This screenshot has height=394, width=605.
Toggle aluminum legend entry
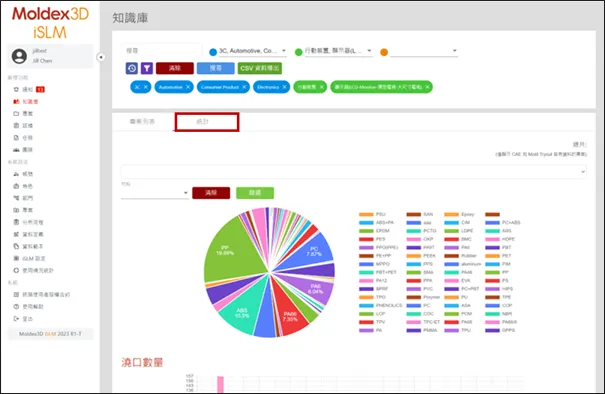click(463, 264)
